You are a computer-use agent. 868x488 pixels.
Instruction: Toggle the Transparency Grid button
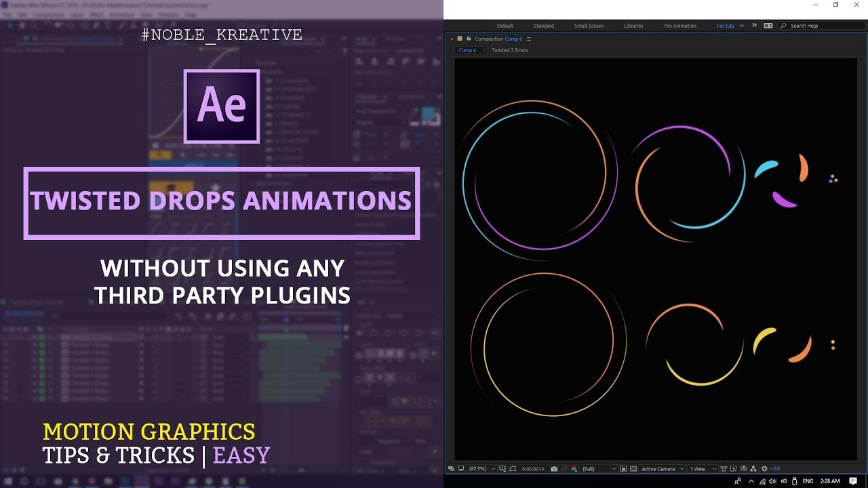tap(633, 469)
